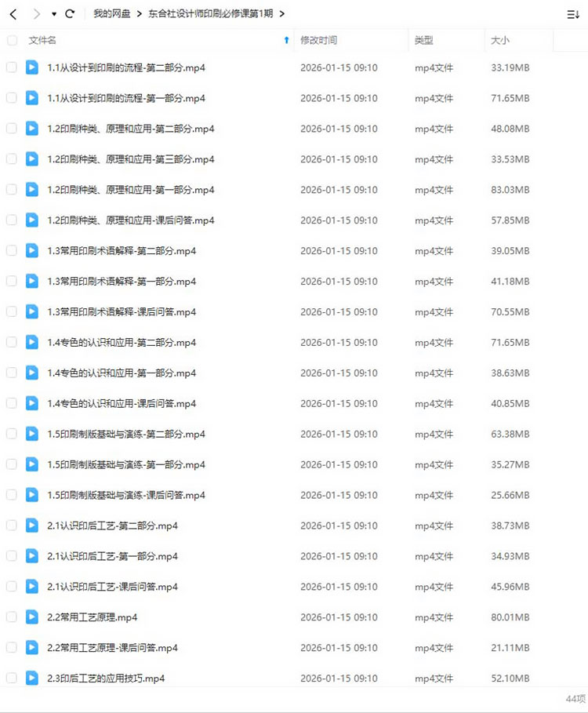The height and width of the screenshot is (713, 588).
Task: Check the box for 1.1从设计到印刷的流程-第二部分.mp4
Action: [12, 67]
